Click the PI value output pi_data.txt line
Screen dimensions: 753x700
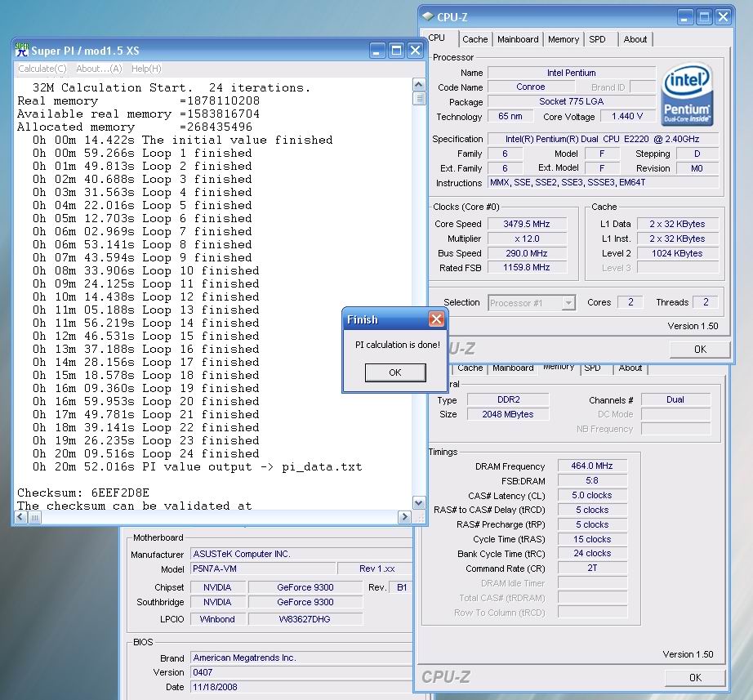click(198, 466)
